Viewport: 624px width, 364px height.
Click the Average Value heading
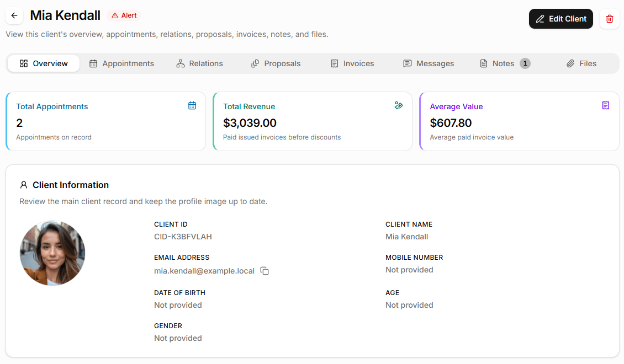(x=456, y=106)
